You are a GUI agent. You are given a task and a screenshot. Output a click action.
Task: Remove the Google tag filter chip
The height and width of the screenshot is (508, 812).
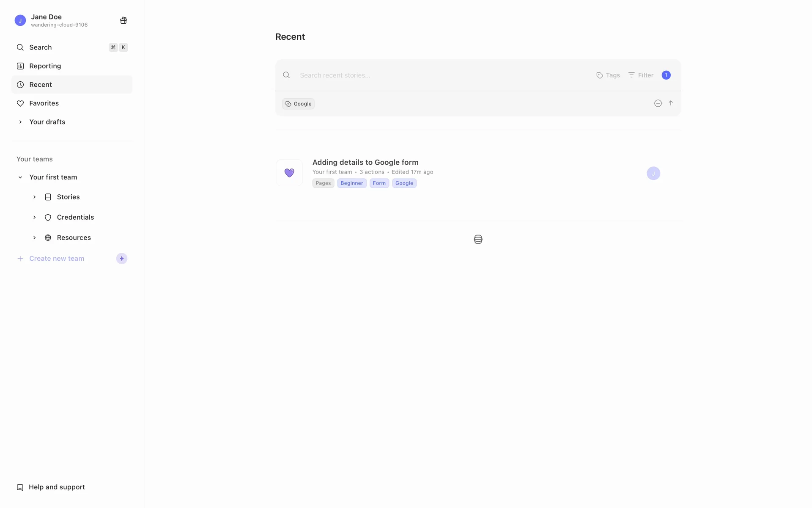pyautogui.click(x=298, y=104)
